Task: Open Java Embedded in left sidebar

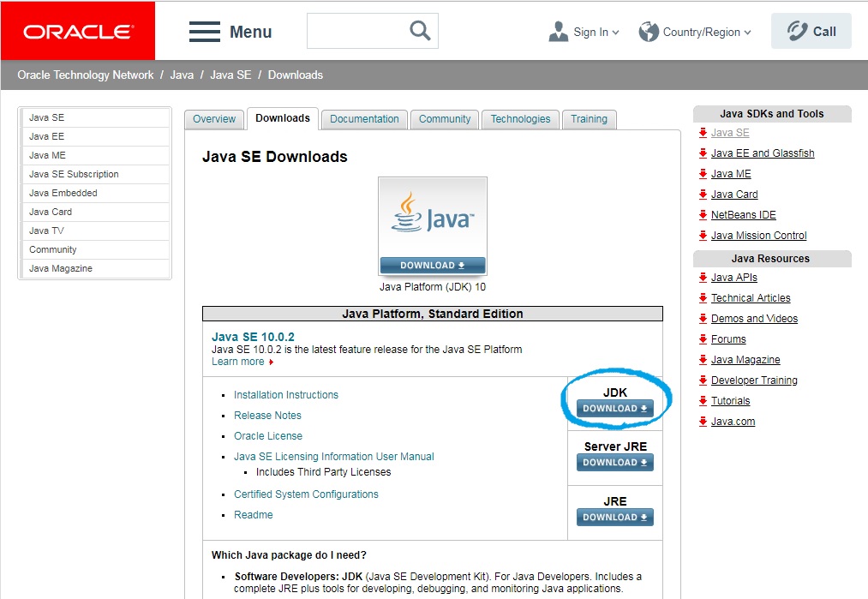Action: click(95, 193)
